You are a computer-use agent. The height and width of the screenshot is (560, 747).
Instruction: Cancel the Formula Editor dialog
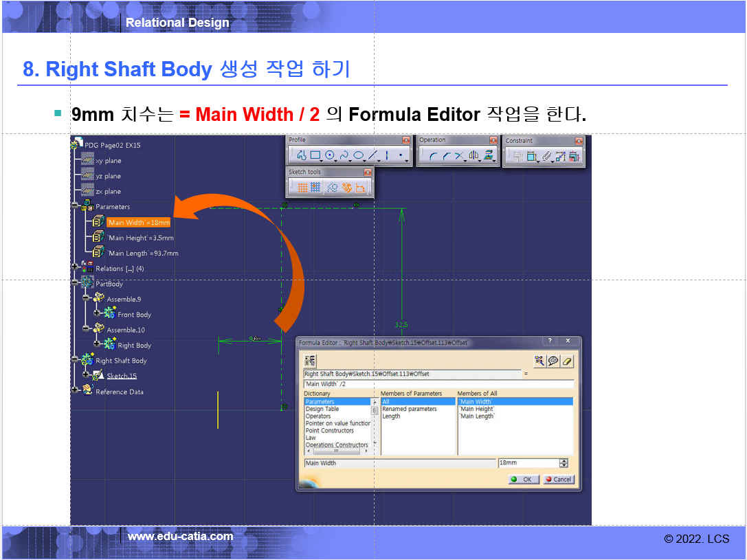558,480
